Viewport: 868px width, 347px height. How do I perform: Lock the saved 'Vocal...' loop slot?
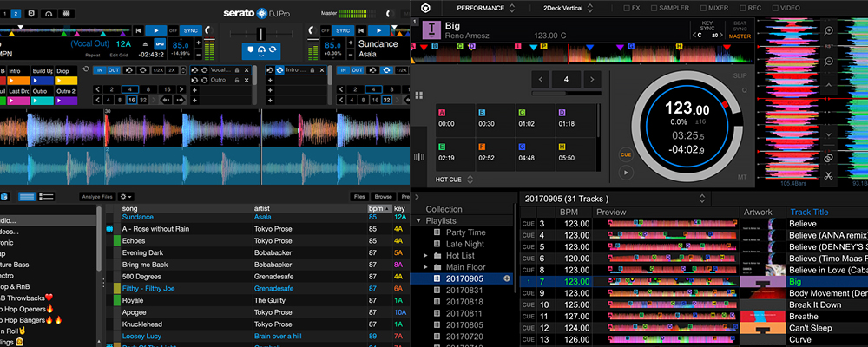pos(236,70)
